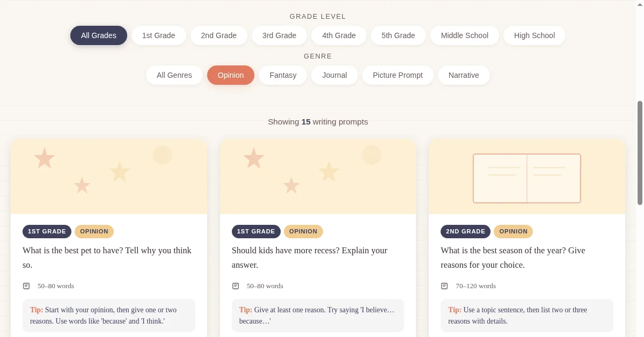Click the All Grades pill
The width and height of the screenshot is (644, 337).
99,35
